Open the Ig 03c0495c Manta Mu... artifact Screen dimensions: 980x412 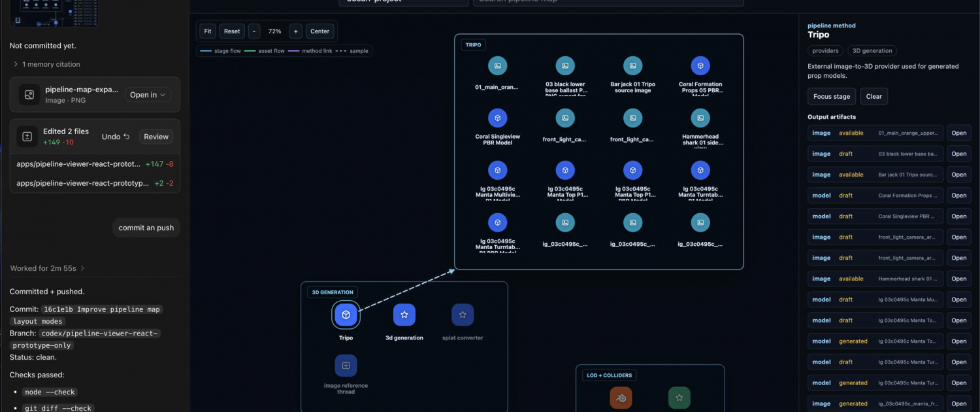click(x=958, y=300)
